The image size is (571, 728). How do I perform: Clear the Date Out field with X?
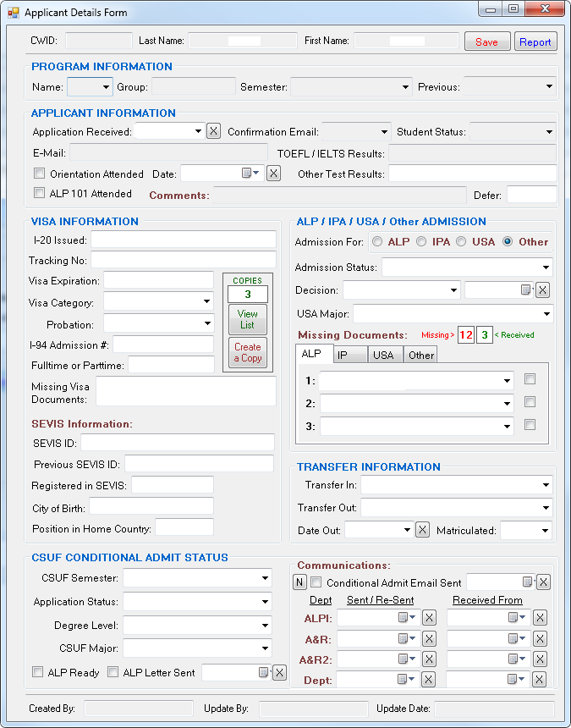[422, 530]
